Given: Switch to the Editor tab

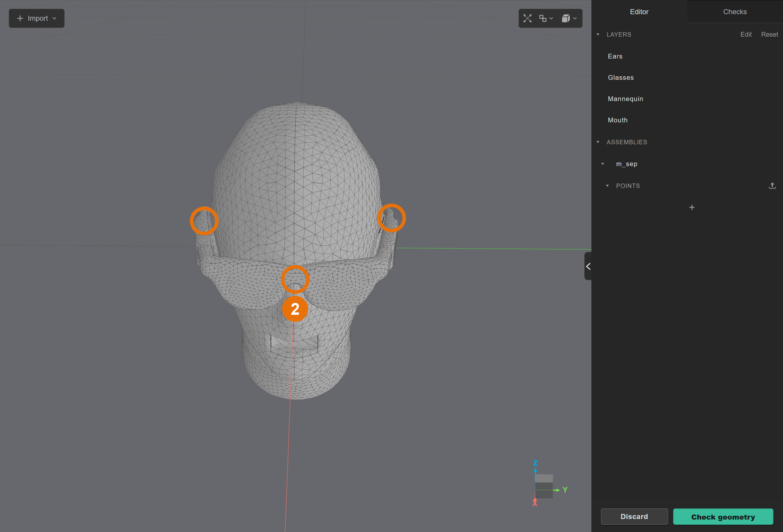Looking at the screenshot, I should pyautogui.click(x=639, y=12).
